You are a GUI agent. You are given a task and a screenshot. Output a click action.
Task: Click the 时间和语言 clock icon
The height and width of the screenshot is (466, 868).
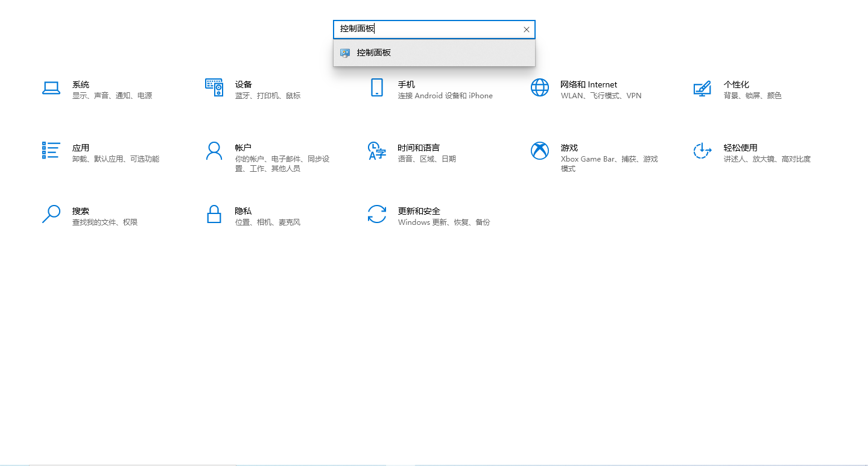377,151
